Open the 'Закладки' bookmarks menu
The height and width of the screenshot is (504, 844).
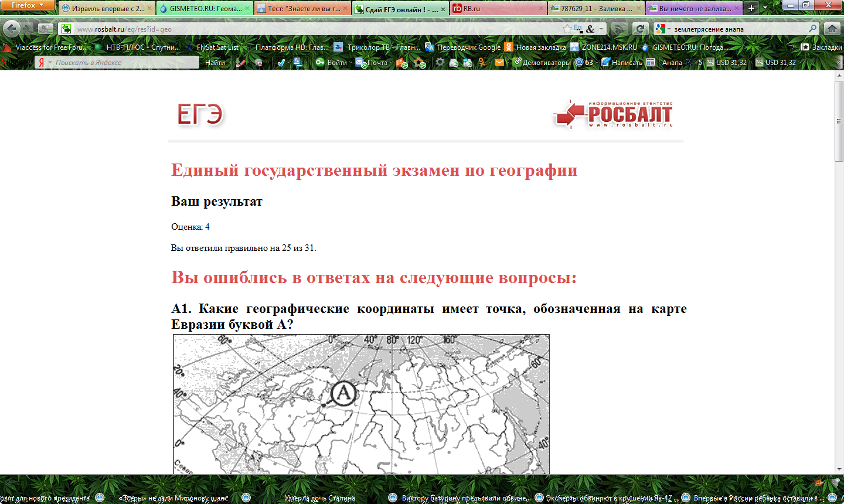821,47
